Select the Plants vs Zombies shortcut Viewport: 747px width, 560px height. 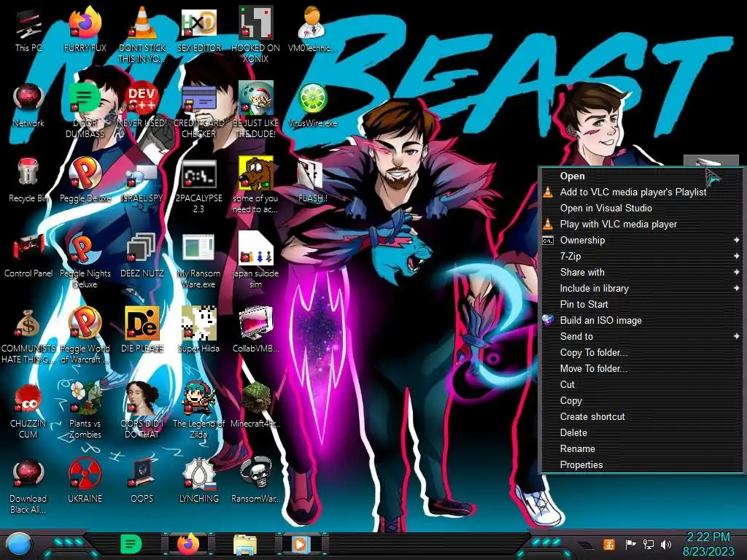coord(85,411)
